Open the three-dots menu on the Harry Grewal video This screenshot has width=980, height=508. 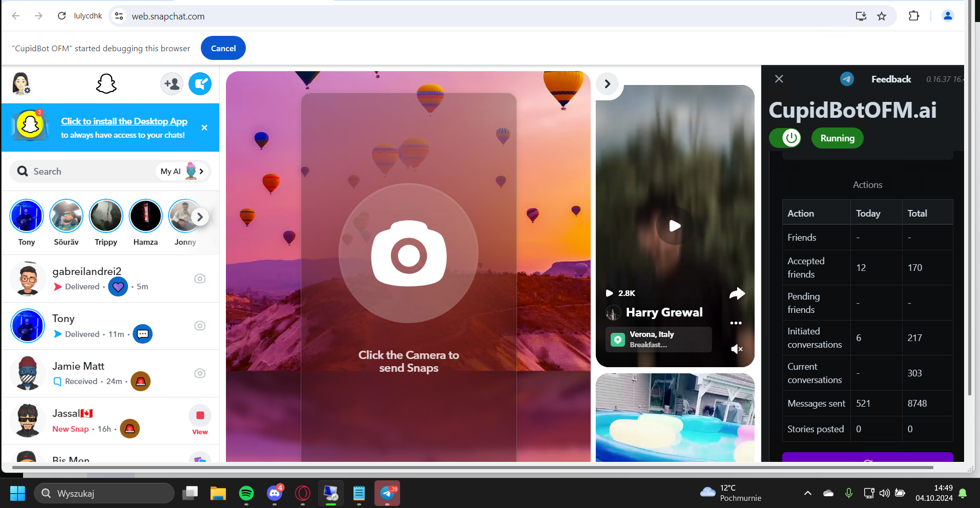(736, 323)
